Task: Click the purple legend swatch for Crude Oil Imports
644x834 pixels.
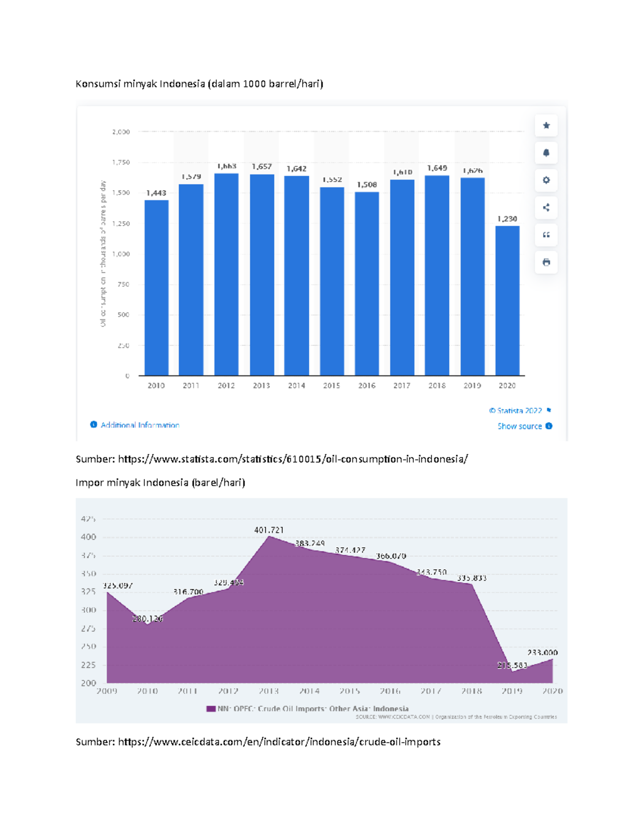Action: tap(211, 709)
